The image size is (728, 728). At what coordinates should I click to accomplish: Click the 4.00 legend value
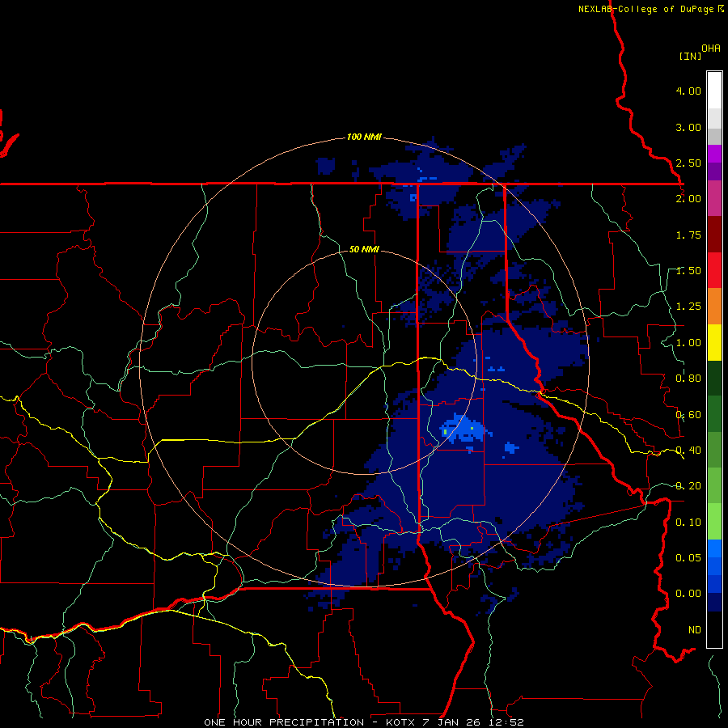point(688,91)
